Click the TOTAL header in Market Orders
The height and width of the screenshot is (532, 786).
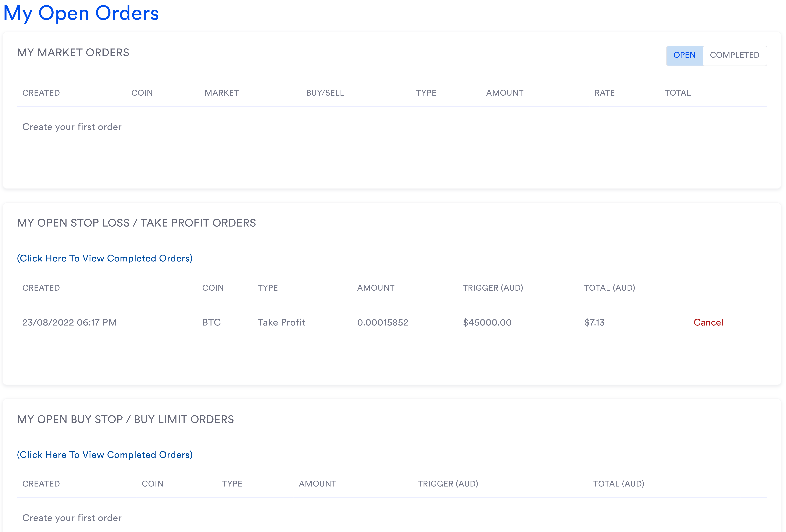coord(678,93)
